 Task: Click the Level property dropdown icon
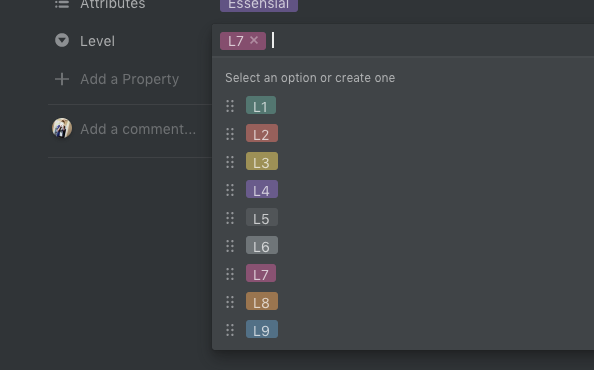coord(62,40)
